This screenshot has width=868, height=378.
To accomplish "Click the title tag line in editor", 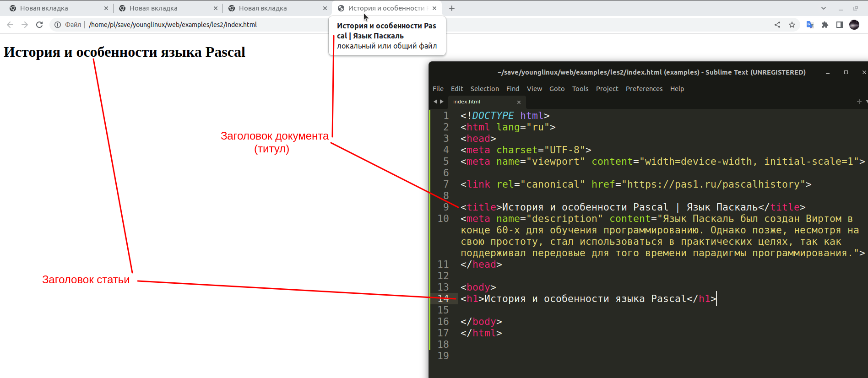I will click(633, 207).
